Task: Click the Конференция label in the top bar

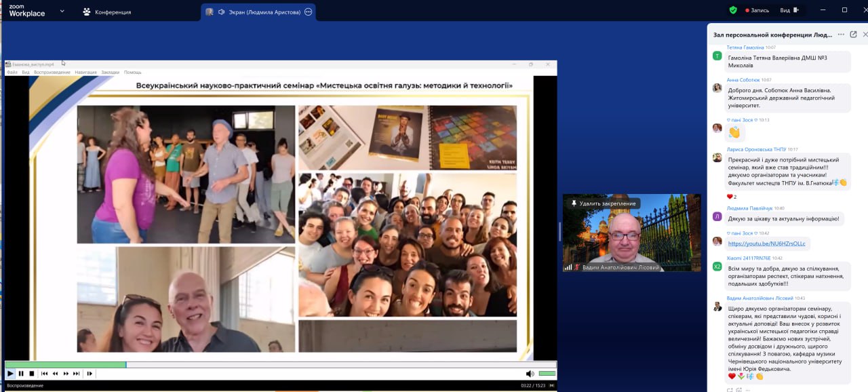Action: pos(113,12)
